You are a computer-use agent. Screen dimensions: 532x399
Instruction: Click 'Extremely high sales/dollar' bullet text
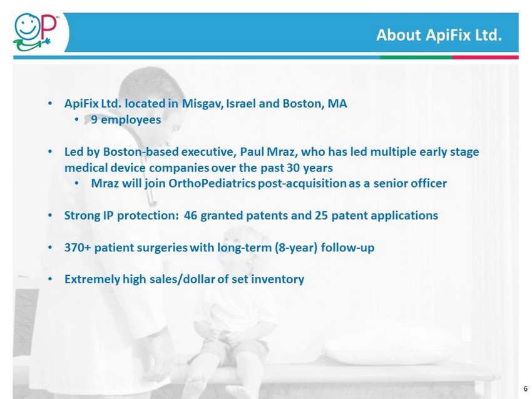[184, 280]
